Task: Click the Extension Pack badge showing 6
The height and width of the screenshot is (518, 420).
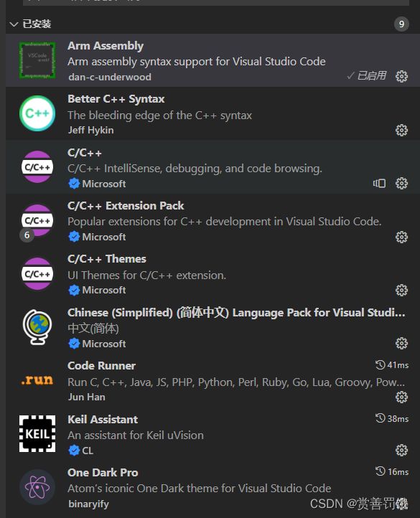Action: point(27,235)
